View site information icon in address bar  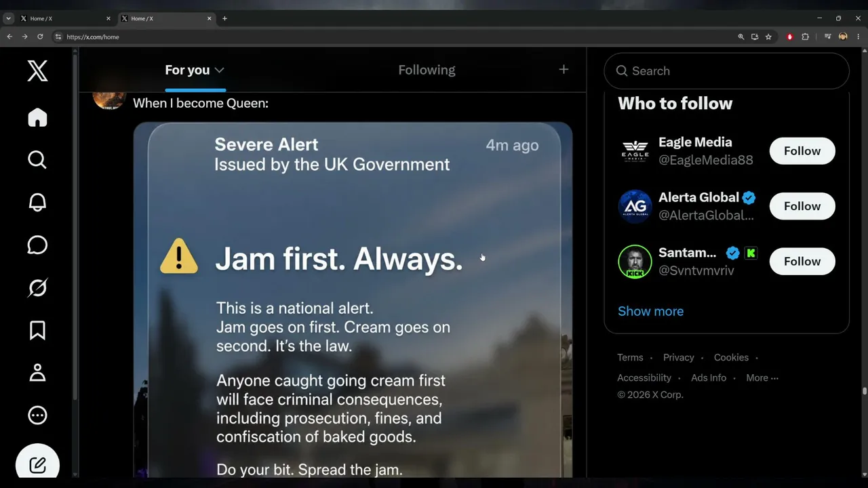pos(58,37)
